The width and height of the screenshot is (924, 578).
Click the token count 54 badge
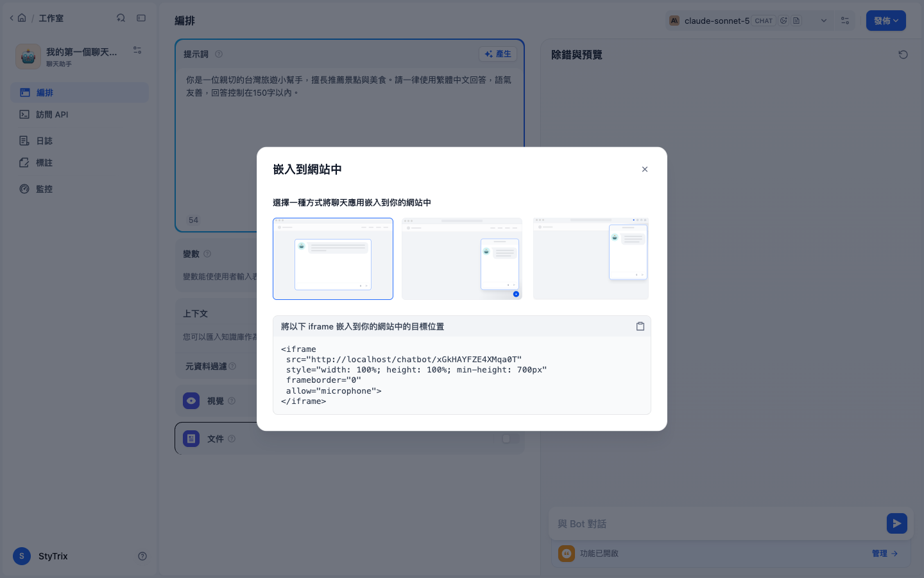click(x=194, y=220)
